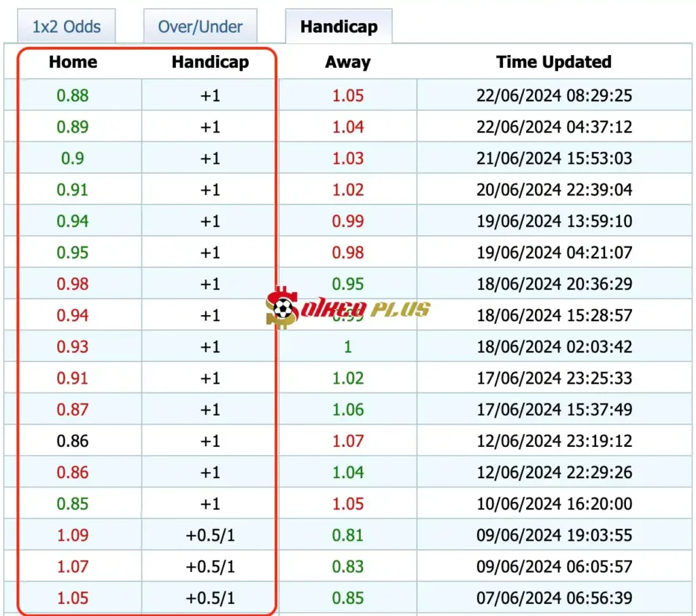Image resolution: width=696 pixels, height=616 pixels.
Task: Click home odds value 1.09
Action: click(73, 535)
